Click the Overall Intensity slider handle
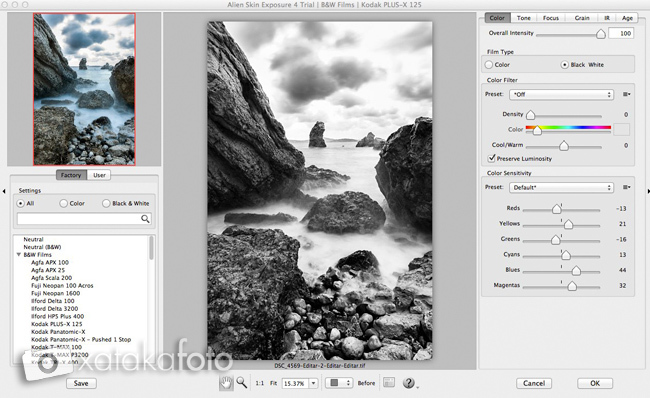Image resolution: width=650 pixels, height=398 pixels. click(x=601, y=34)
